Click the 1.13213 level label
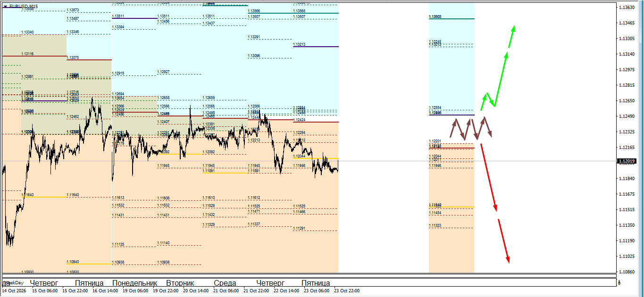The height and width of the screenshot is (297, 644). [x=299, y=44]
